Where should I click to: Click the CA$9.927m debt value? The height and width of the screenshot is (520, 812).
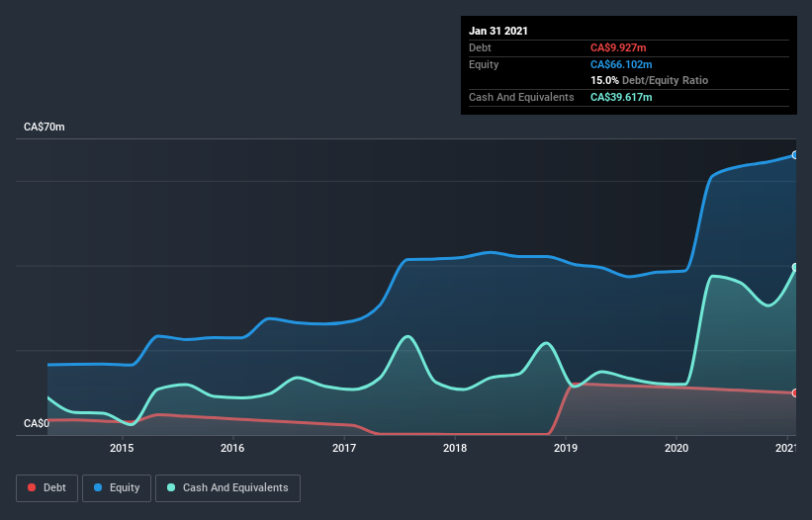[x=618, y=47]
